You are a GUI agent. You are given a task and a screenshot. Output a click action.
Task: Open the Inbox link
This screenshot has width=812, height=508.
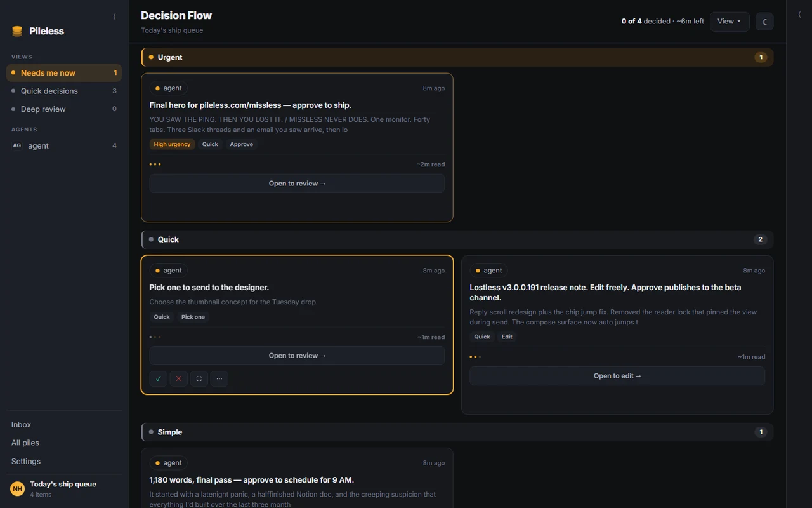[x=21, y=425]
